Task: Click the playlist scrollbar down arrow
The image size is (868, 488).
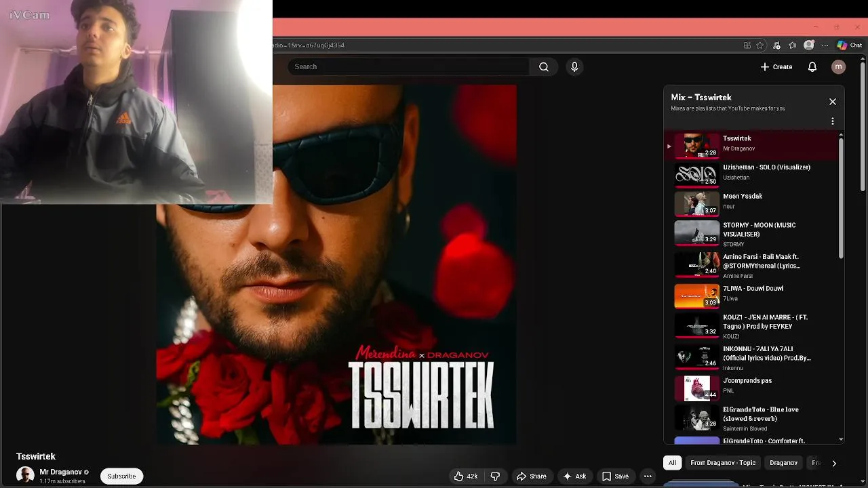Action: 842,439
